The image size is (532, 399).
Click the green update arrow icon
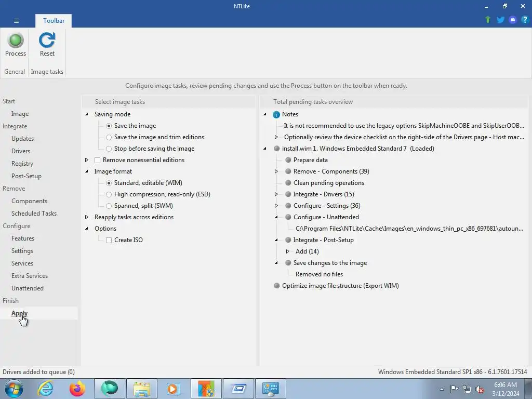[488, 20]
